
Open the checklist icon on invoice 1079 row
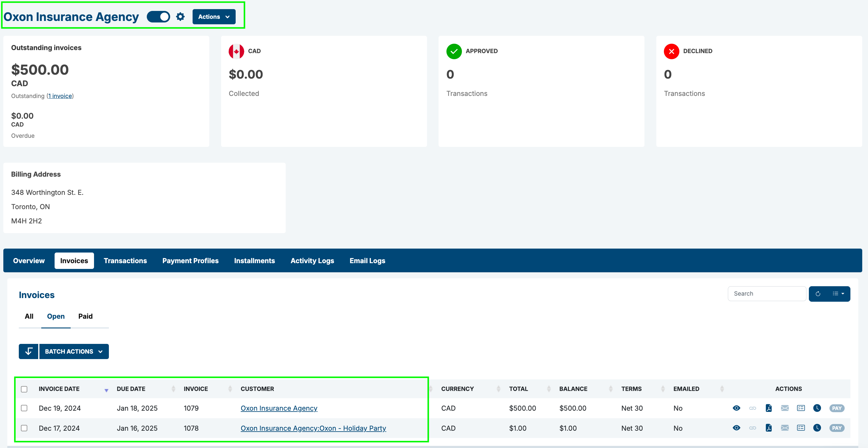(801, 408)
